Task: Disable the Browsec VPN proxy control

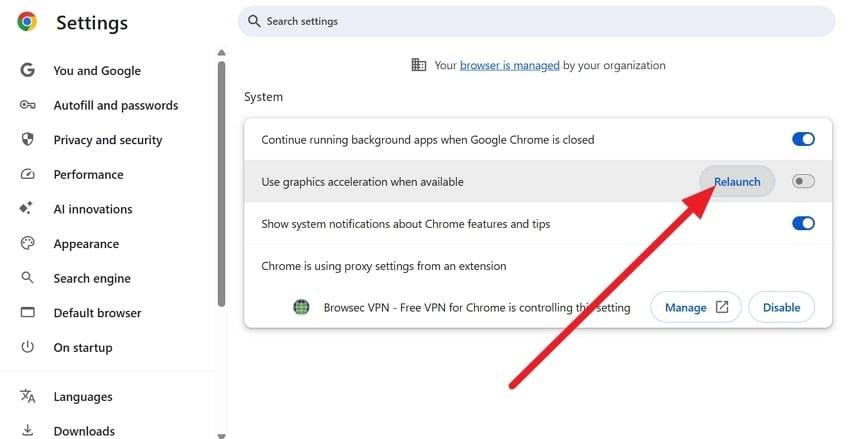Action: 781,307
